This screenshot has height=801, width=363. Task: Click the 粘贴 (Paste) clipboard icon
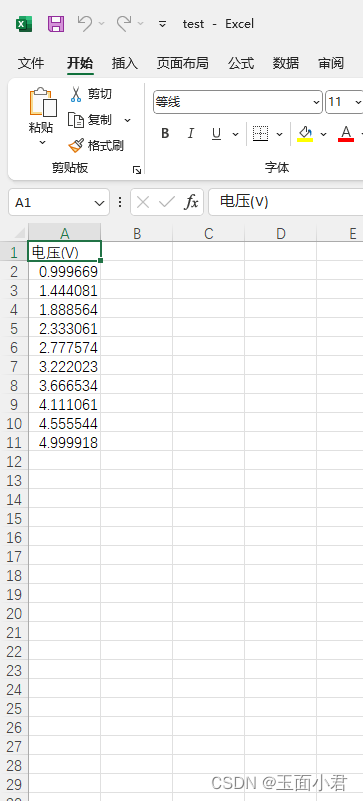click(43, 102)
